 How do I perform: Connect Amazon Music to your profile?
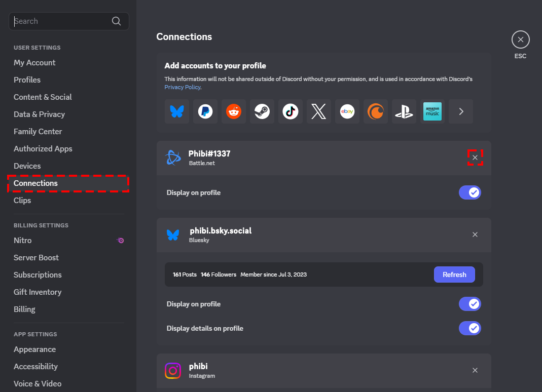[432, 111]
